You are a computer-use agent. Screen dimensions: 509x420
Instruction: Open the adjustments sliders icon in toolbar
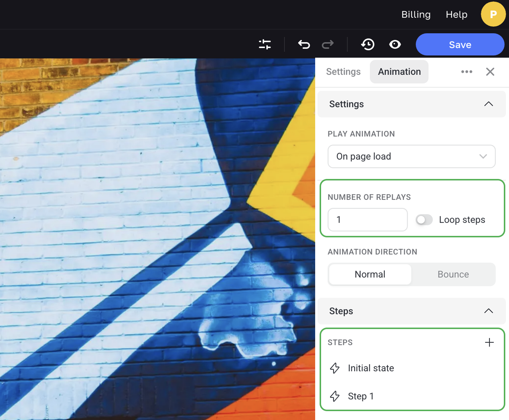(x=265, y=45)
